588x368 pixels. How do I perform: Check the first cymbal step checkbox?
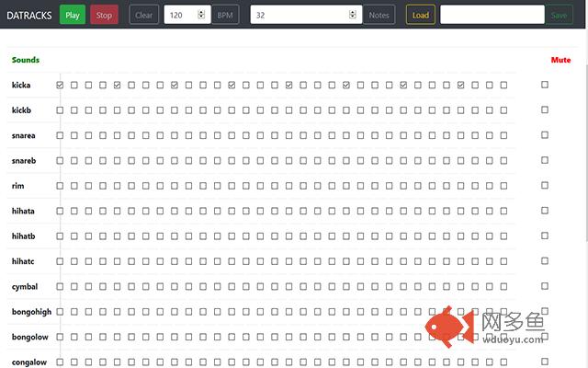click(x=60, y=287)
